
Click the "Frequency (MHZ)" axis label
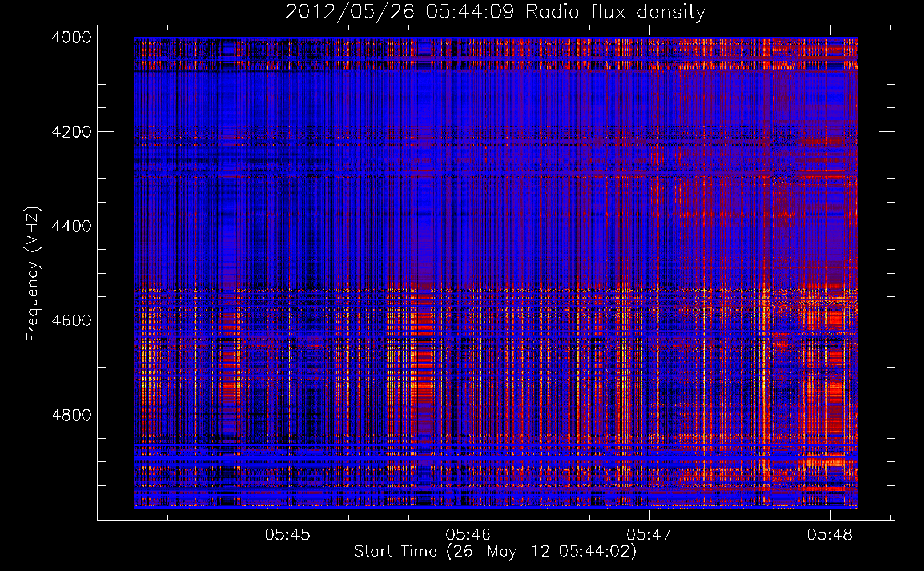(33, 274)
